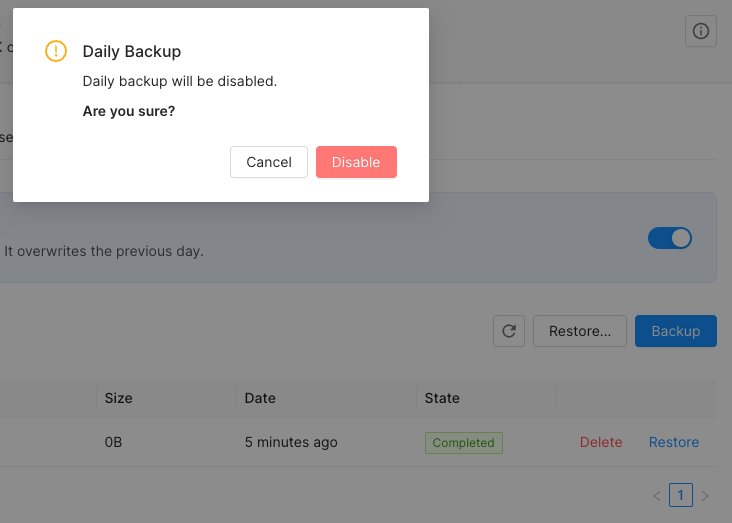Click the Daily Backup dialog title
The width and height of the screenshot is (732, 523).
pos(132,51)
